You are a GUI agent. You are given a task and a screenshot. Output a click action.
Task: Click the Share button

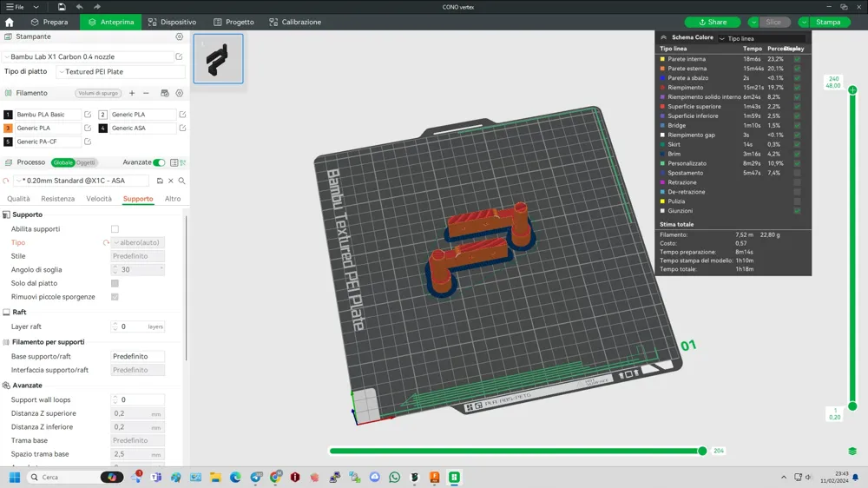click(713, 22)
